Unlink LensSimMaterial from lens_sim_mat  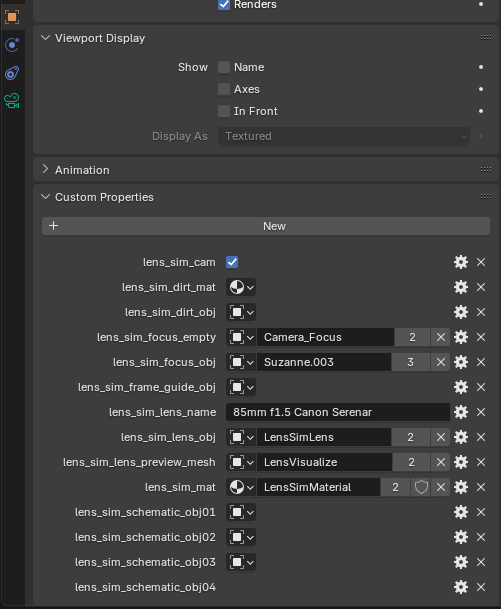point(440,487)
